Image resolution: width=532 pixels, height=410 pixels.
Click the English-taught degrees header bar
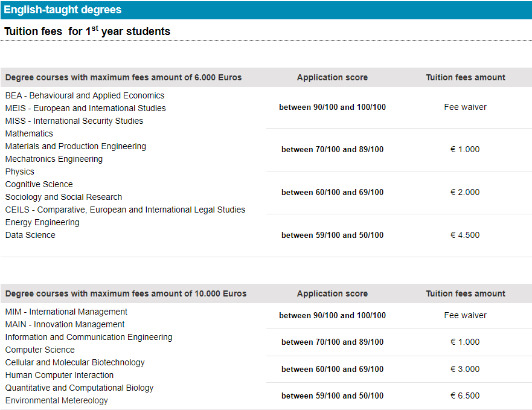tap(266, 10)
